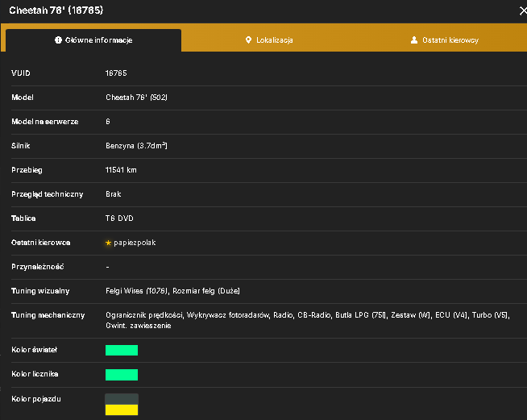
Task: Click the Model value Cheetah 76' (502)
Action: pos(136,98)
